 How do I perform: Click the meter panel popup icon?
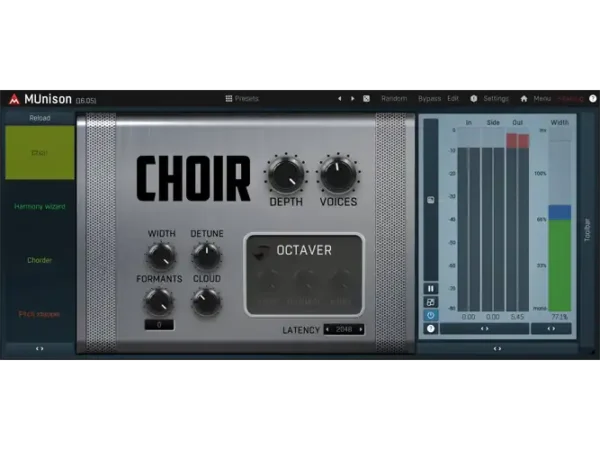pyautogui.click(x=431, y=200)
